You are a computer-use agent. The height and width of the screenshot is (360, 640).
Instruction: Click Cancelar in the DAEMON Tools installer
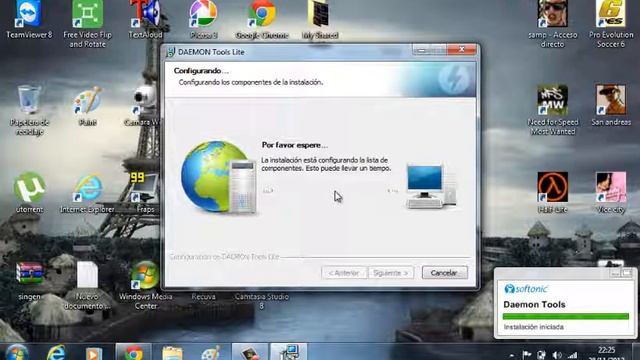[444, 273]
